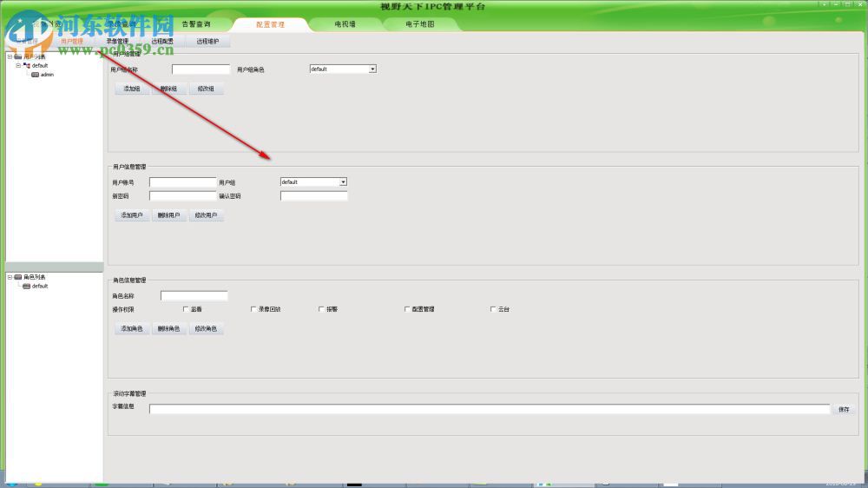This screenshot has width=868, height=488.
Task: Click the default role icon
Action: [x=26, y=286]
